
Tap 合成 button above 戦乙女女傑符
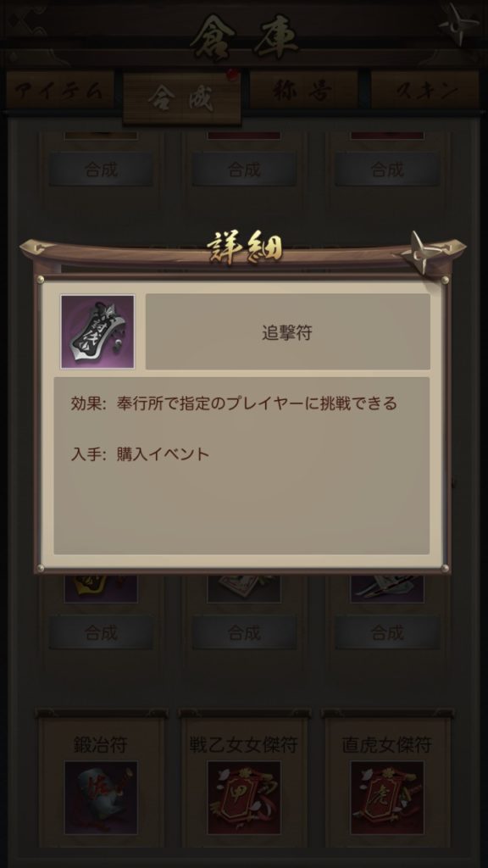(244, 632)
